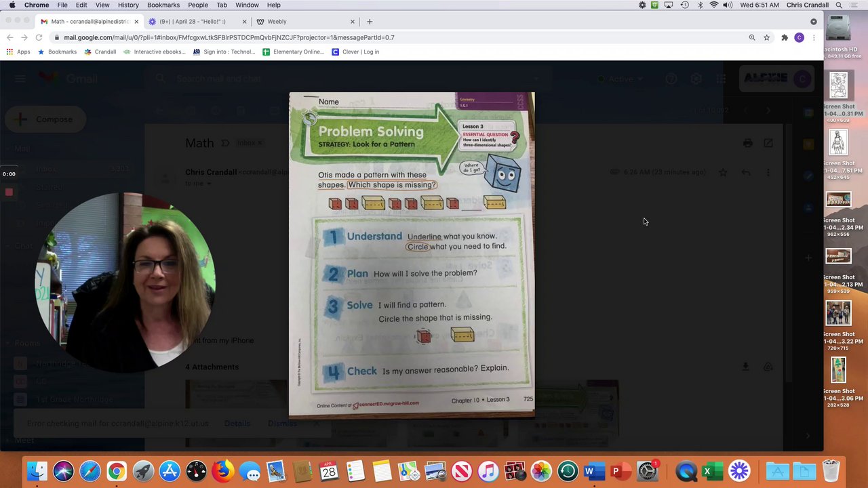Viewport: 868px width, 488px height.
Task: Click the enlarged Problem Solving worksheet image
Action: pos(412,255)
